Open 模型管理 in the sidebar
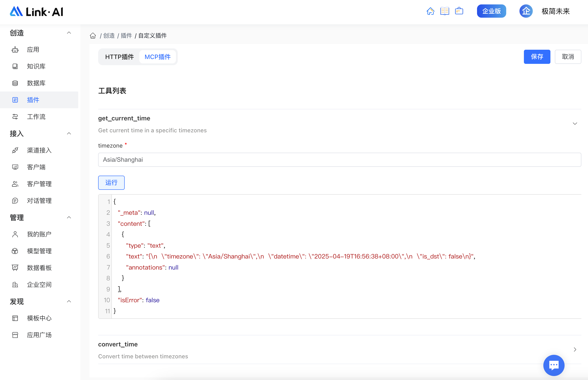588x380 pixels. coord(39,251)
